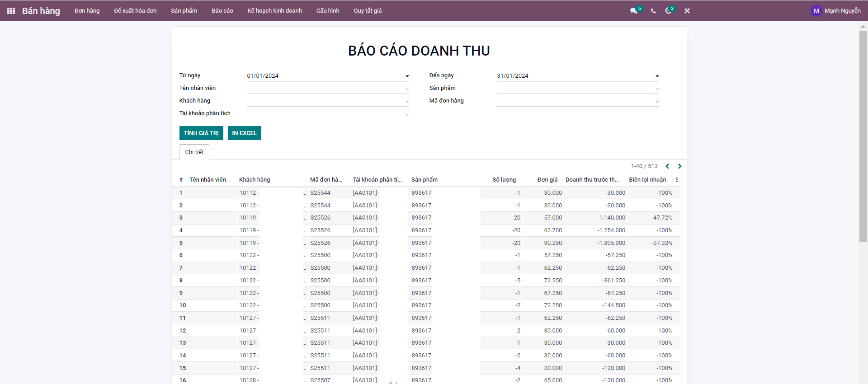This screenshot has width=868, height=384.
Task: Open the Cấu hình menu
Action: [x=327, y=11]
